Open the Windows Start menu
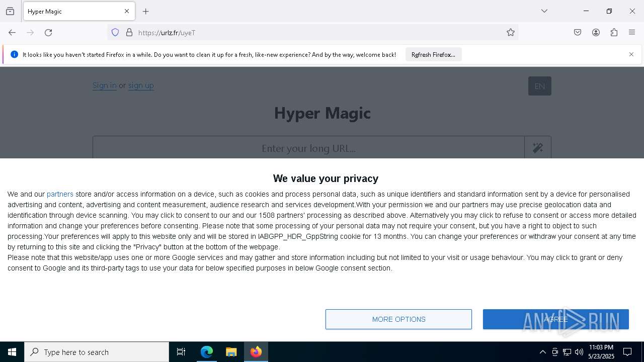644x362 pixels. pos(12,352)
